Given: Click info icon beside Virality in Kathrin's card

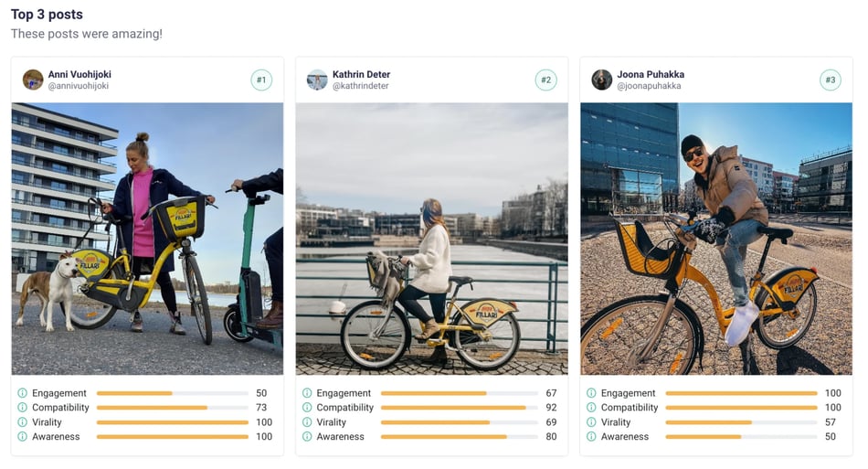Looking at the screenshot, I should (307, 422).
